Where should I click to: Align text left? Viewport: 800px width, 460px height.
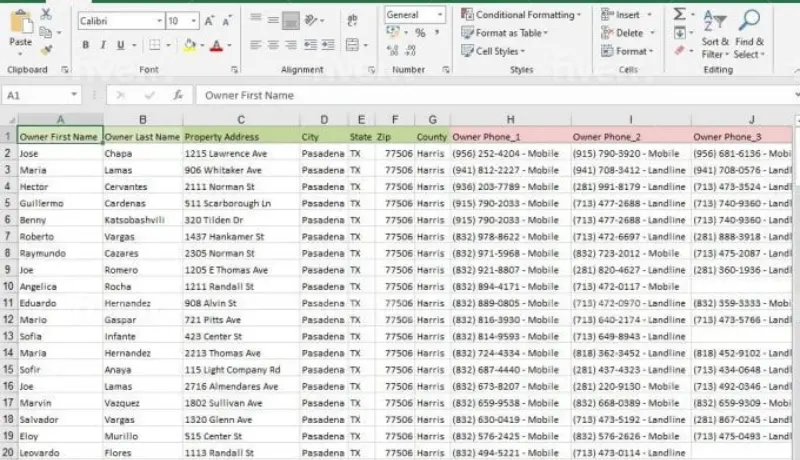256,45
